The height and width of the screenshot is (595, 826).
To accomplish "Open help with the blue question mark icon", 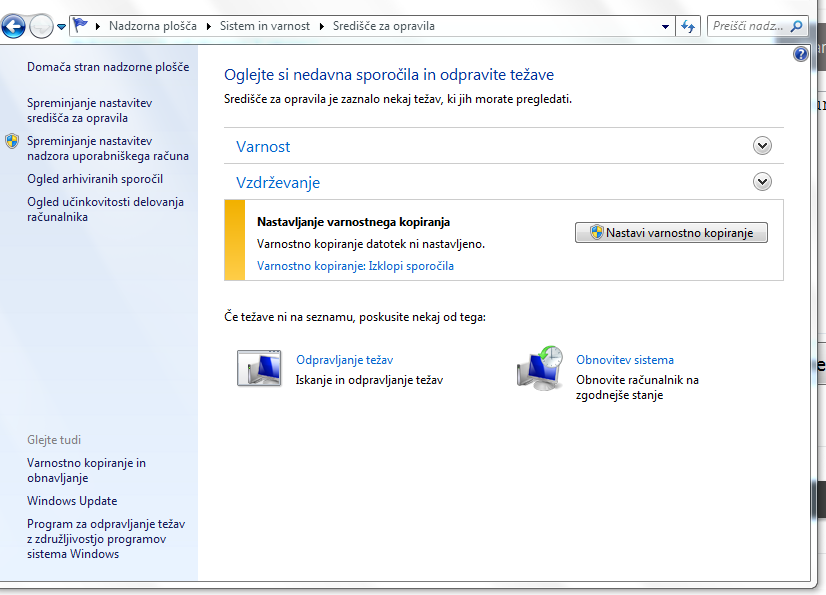I will (800, 55).
